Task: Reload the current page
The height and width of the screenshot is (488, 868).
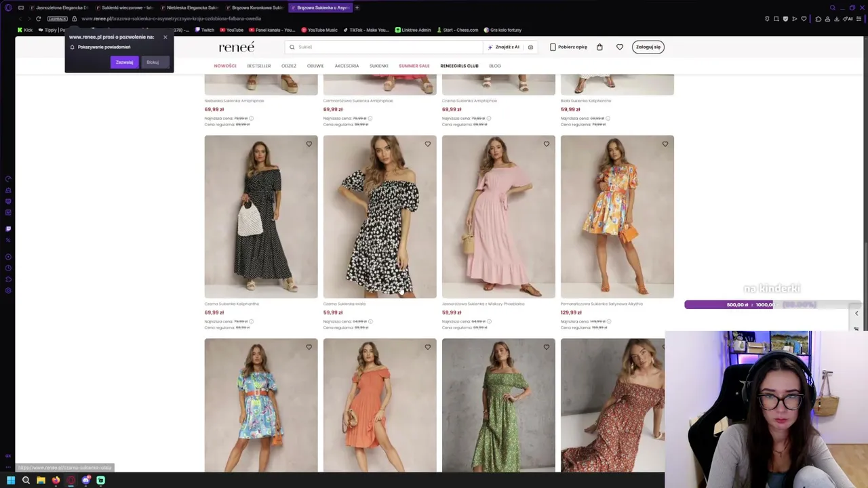Action: [38, 19]
